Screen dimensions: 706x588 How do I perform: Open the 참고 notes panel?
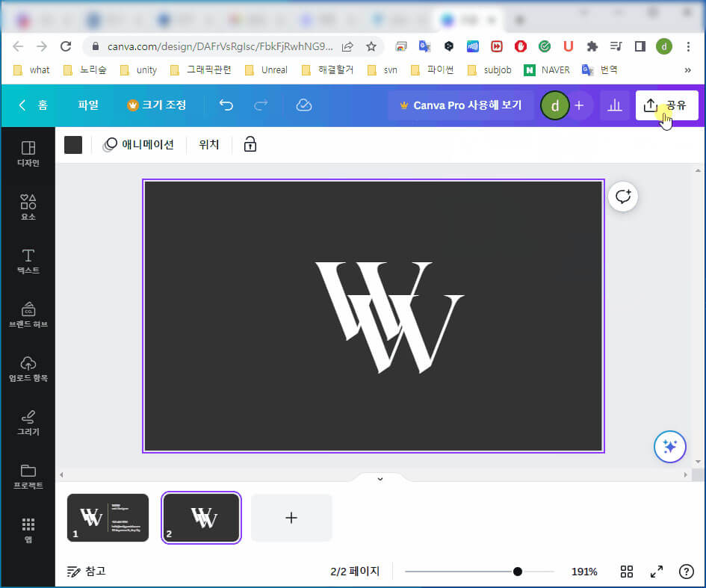(x=86, y=572)
